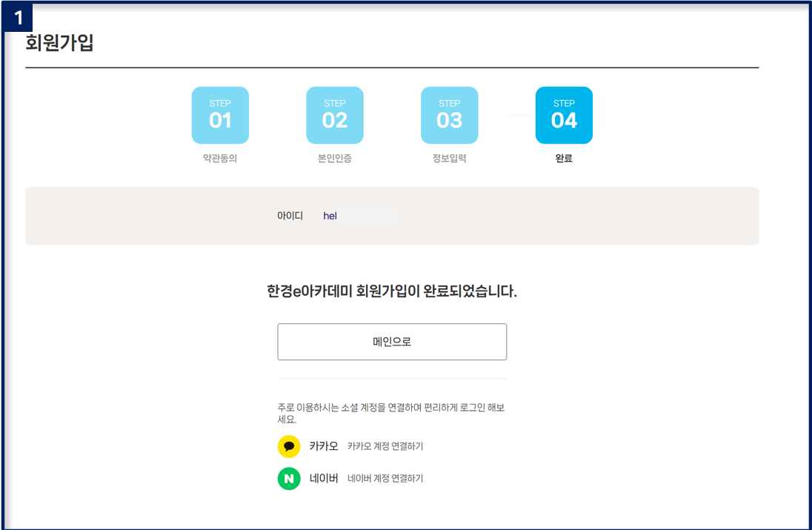
Task: Click the 완료 step label
Action: point(564,159)
